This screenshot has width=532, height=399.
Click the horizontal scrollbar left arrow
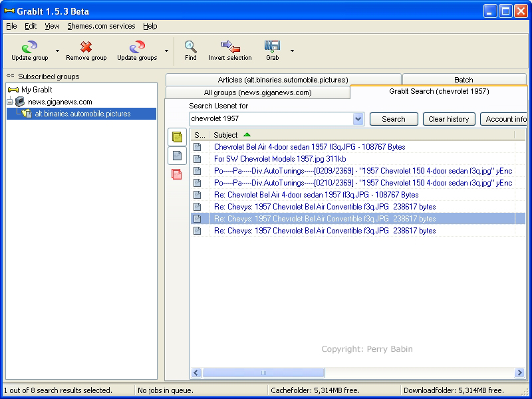(x=196, y=373)
